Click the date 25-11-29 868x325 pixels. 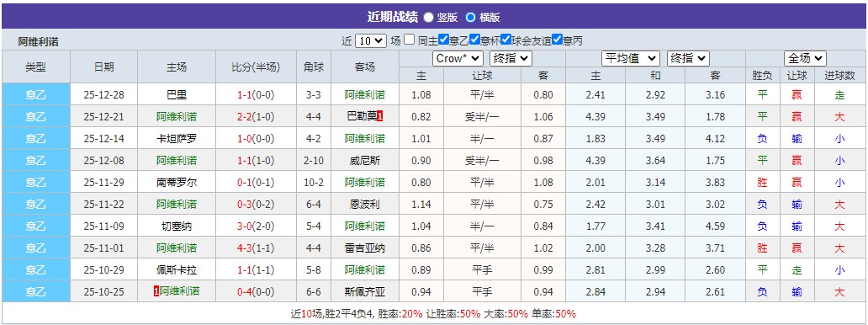tap(104, 183)
